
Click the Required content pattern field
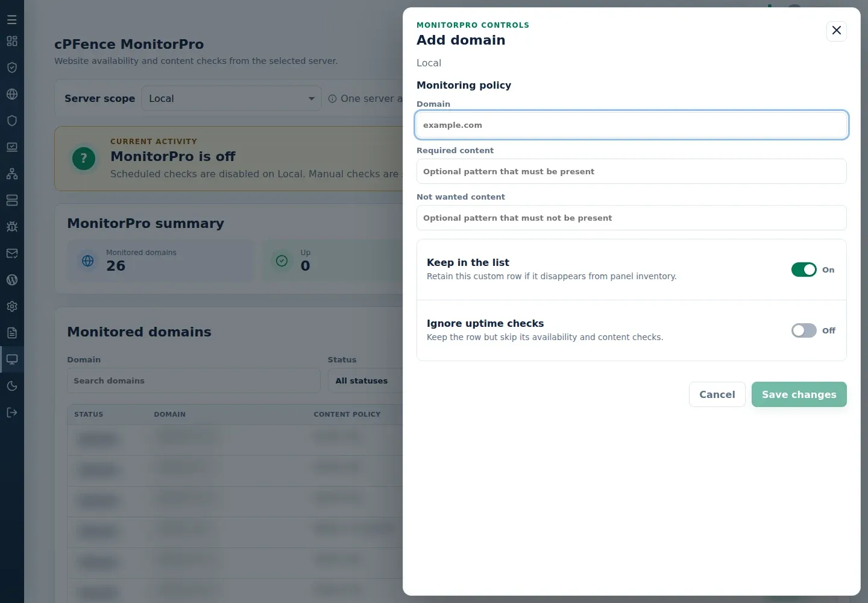(x=632, y=171)
